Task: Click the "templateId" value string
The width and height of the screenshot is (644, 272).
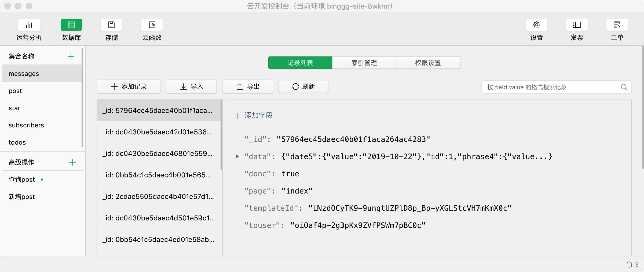Action: click(x=410, y=208)
